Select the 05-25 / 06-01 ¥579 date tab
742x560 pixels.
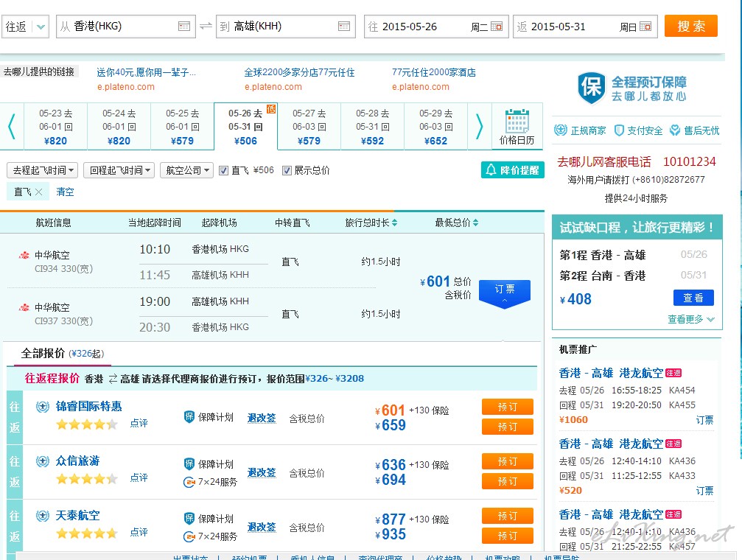[x=183, y=127]
